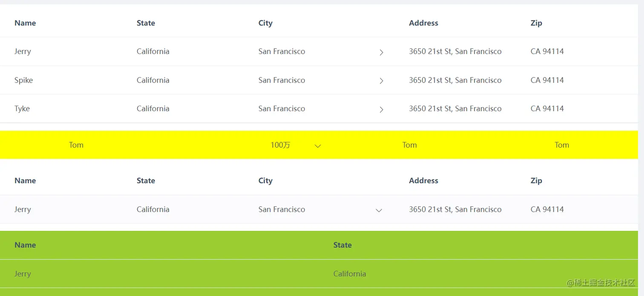644x296 pixels.
Task: Expand Spike's row with the chevron arrow
Action: pos(381,80)
